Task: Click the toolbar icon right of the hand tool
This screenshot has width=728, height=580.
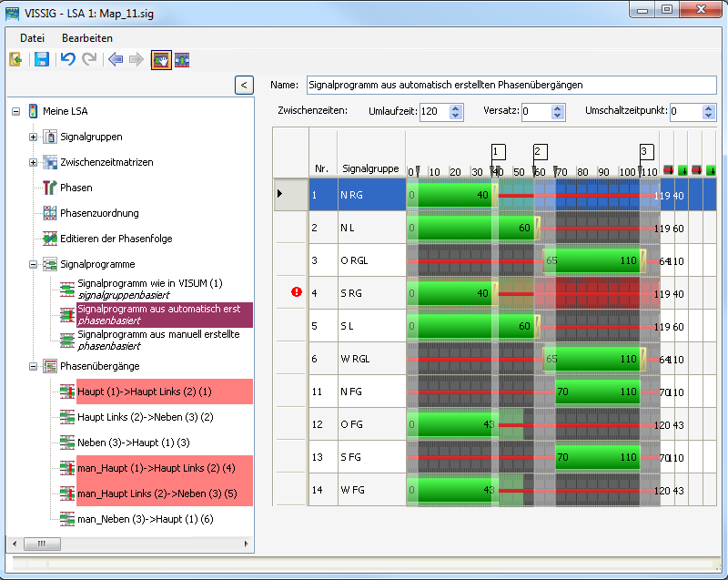Action: click(x=183, y=59)
